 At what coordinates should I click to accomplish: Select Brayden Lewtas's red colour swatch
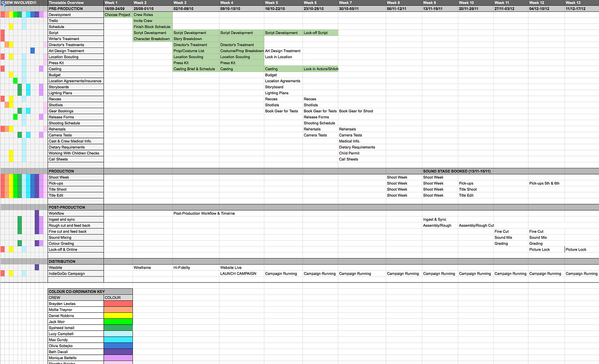(x=118, y=304)
